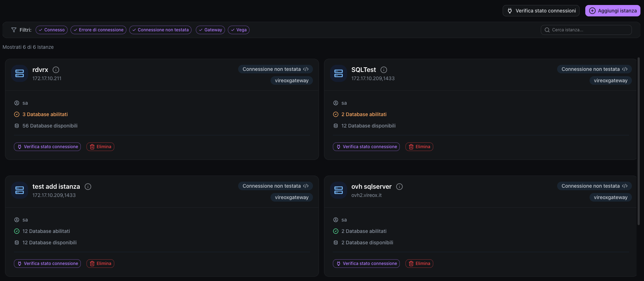Image resolution: width=644 pixels, height=281 pixels.
Task: Click orange check icon for 3 Database abilitati
Action: [17, 114]
